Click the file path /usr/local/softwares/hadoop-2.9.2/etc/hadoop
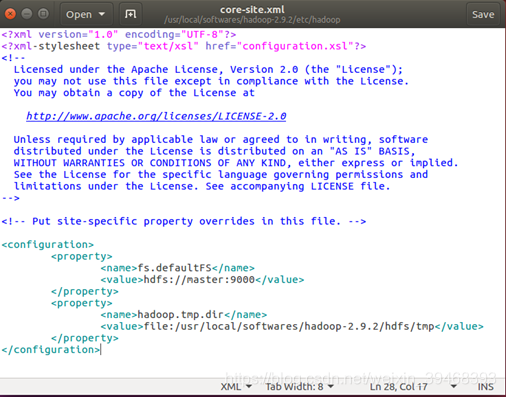Image resolution: width=506 pixels, height=397 pixels. pos(252,20)
